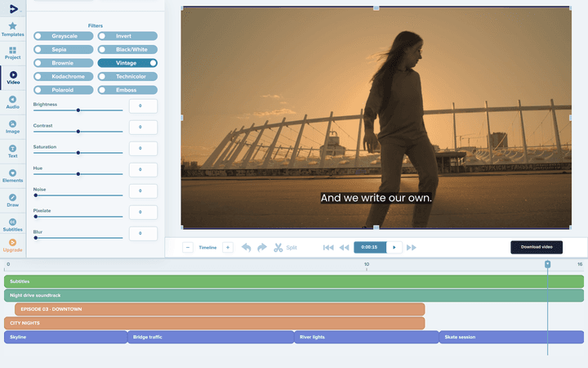Click the Saturation slider handle
Image resolution: width=588 pixels, height=368 pixels.
(x=78, y=153)
